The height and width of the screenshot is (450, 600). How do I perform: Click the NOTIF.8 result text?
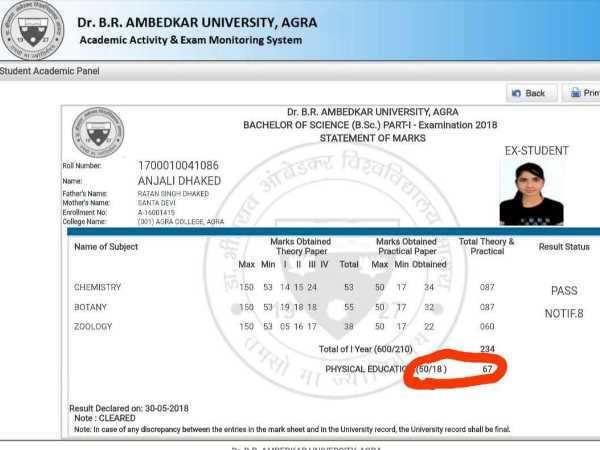click(x=564, y=314)
